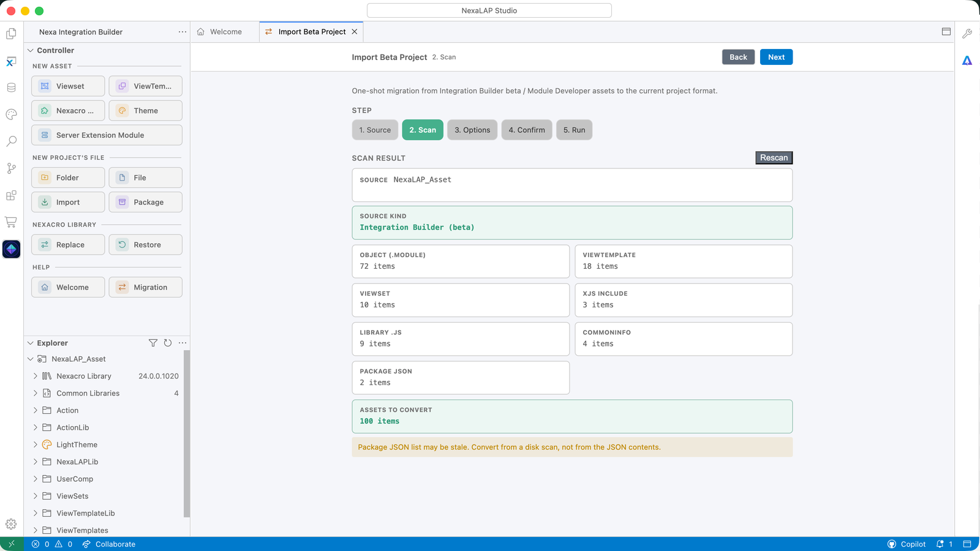The height and width of the screenshot is (551, 980).
Task: Open Search in the activity bar
Action: pos(11,141)
